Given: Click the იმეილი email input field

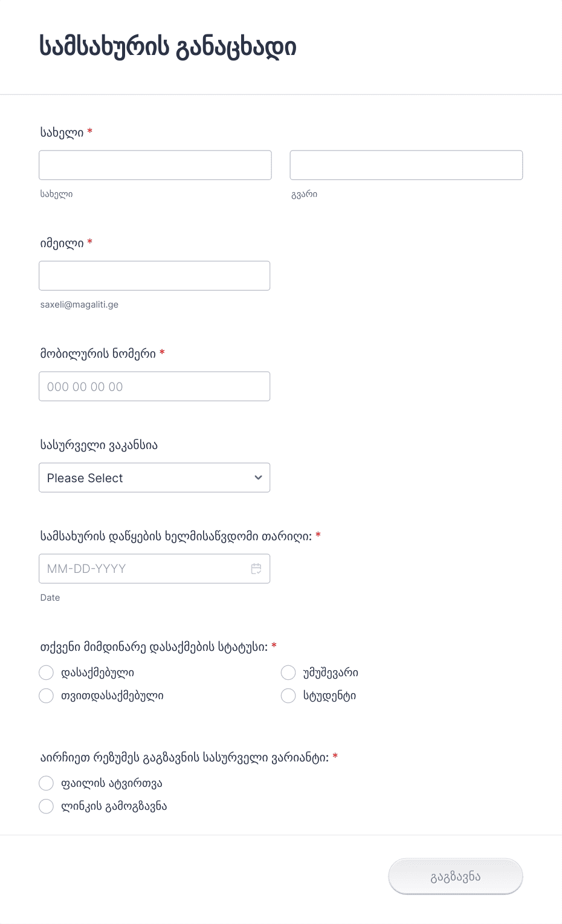Looking at the screenshot, I should 154,276.
